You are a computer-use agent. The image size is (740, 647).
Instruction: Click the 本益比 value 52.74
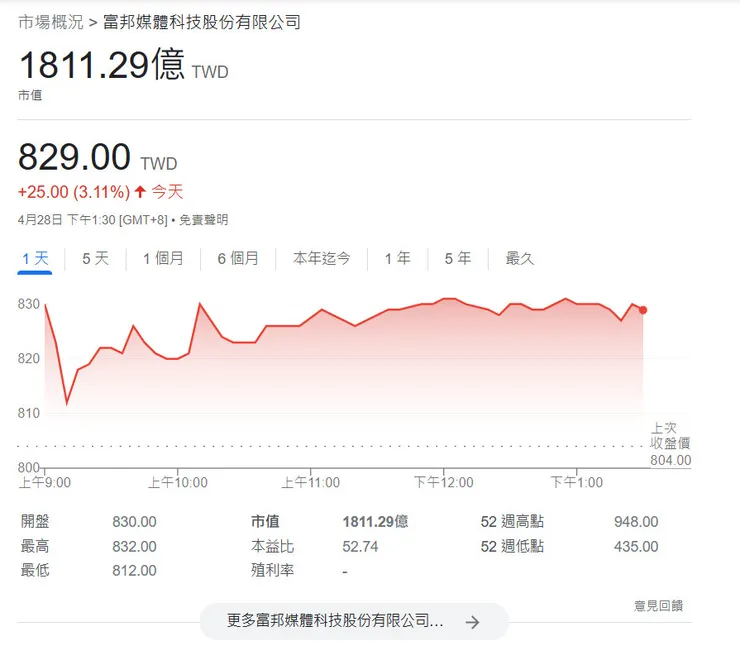(x=360, y=546)
